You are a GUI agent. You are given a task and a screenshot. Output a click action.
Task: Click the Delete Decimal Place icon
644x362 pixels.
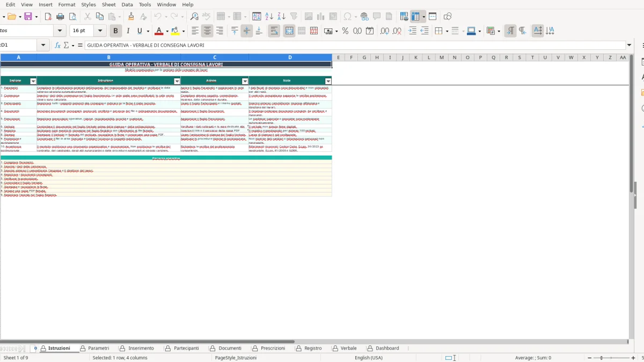click(x=397, y=31)
